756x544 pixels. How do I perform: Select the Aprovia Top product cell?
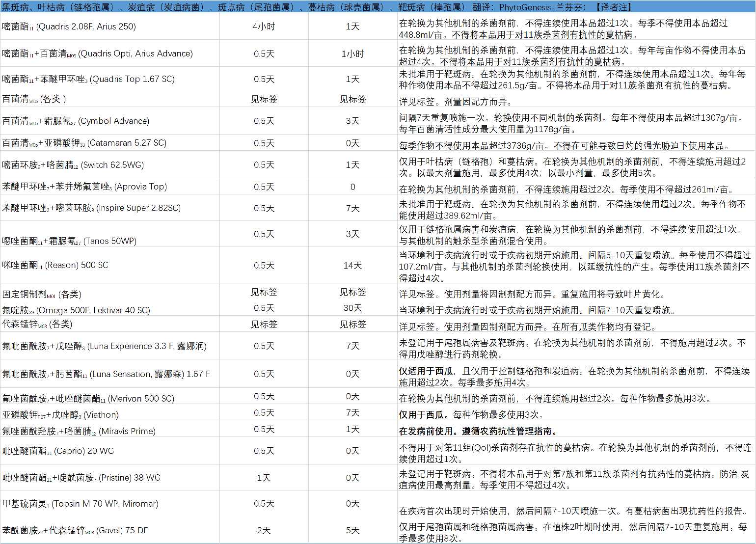[x=109, y=187]
